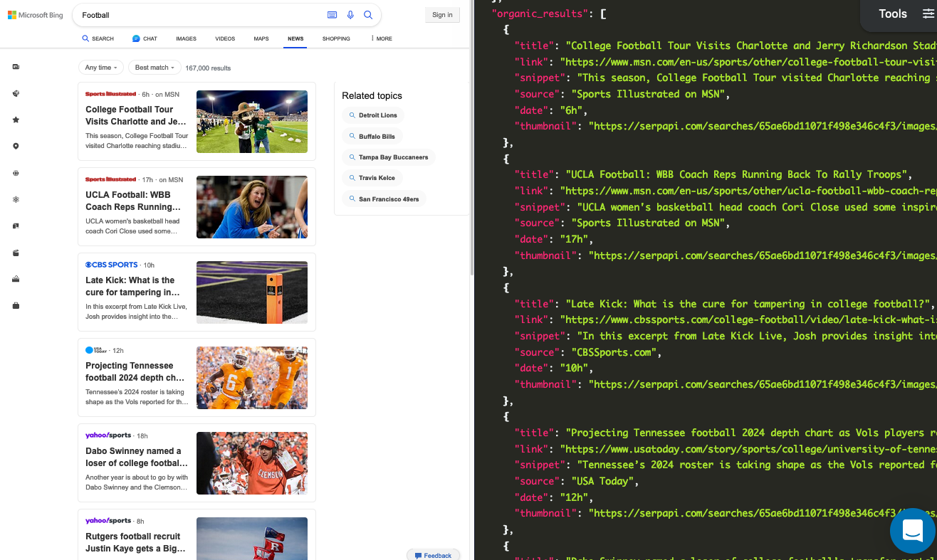Open the top stories newspaper sidebar icon
Screen dimensions: 937x560
coord(16,67)
